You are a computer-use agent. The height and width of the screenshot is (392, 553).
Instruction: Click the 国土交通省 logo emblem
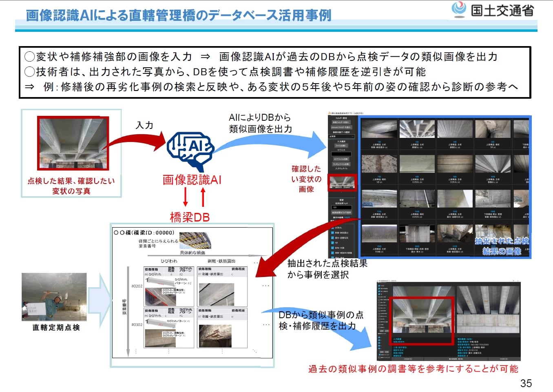459,9
